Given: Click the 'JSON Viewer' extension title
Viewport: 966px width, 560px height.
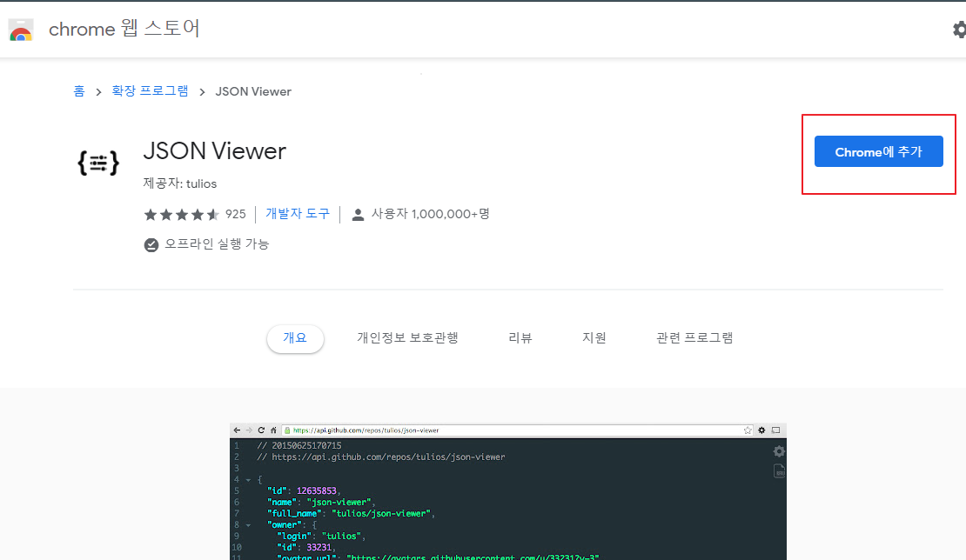Looking at the screenshot, I should tap(214, 150).
